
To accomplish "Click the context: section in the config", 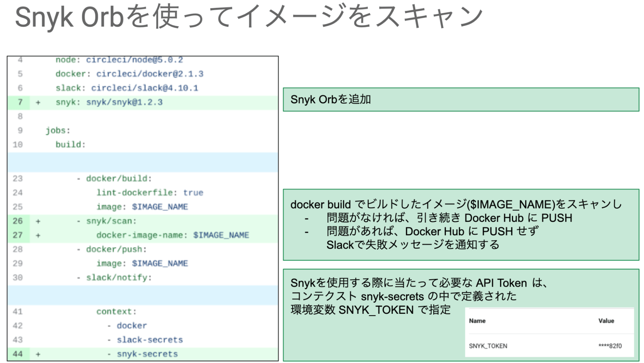I will 114,311.
